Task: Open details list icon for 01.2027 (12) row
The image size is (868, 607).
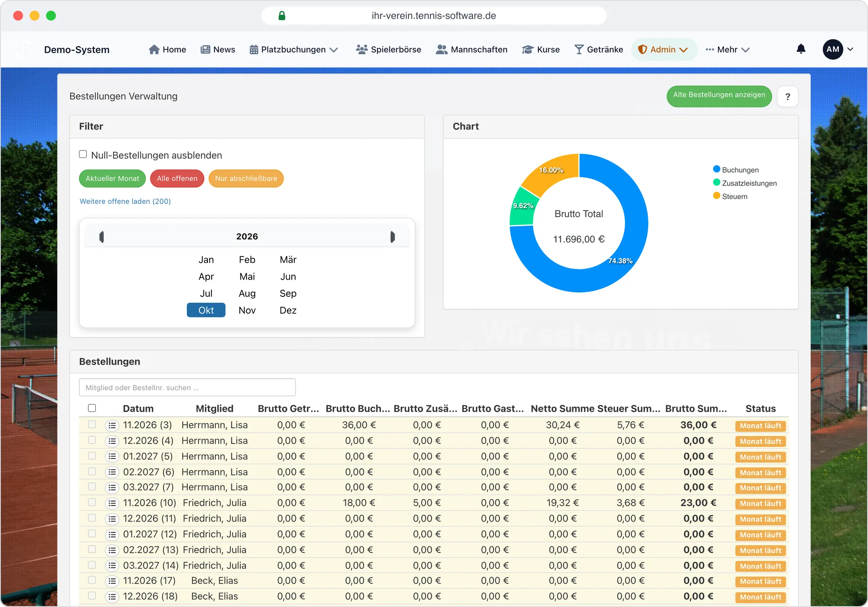Action: point(112,534)
